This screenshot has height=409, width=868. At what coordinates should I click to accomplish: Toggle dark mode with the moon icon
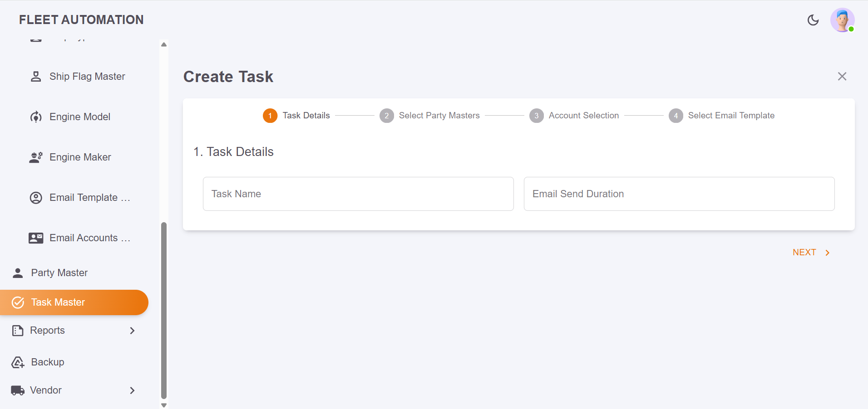click(x=813, y=20)
